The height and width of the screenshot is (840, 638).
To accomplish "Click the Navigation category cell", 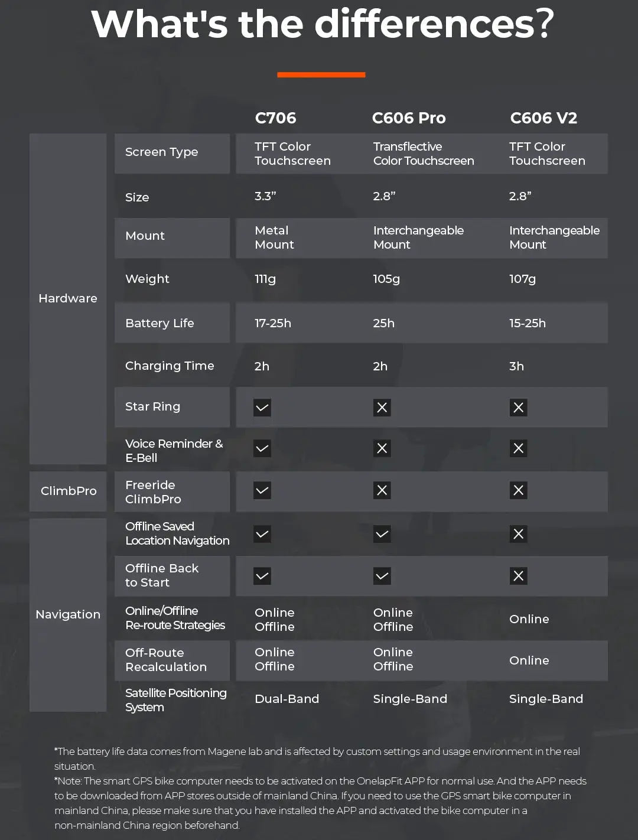I will pyautogui.click(x=68, y=614).
